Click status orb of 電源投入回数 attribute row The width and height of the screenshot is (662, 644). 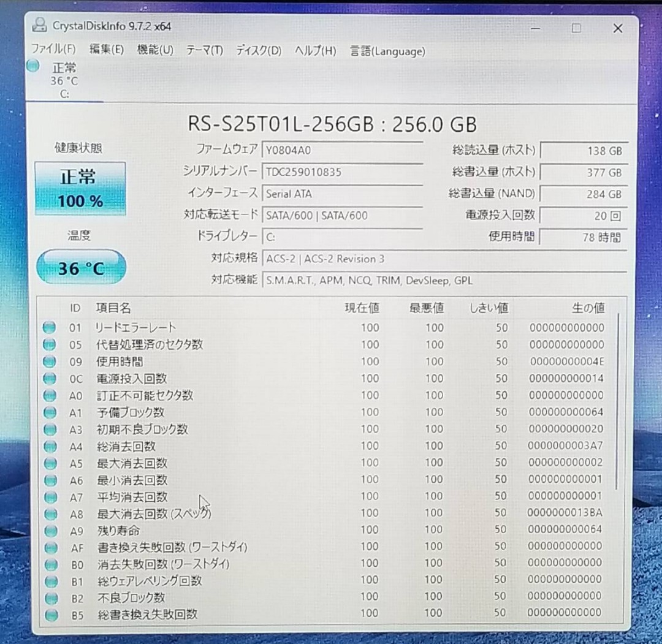pos(49,379)
